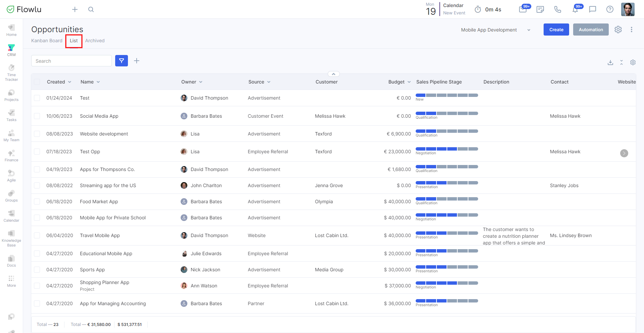The height and width of the screenshot is (333, 644).
Task: Open the table columns settings gear
Action: click(x=633, y=62)
